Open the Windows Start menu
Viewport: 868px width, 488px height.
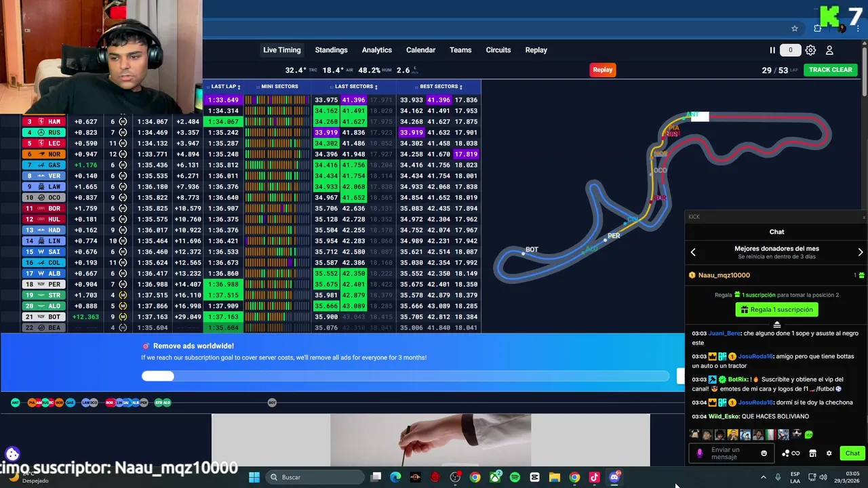coord(254,477)
